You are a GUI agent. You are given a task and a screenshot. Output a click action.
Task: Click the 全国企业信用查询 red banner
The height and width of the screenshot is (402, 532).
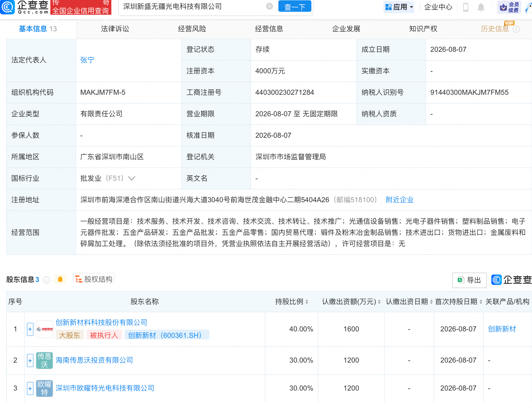(80, 7)
